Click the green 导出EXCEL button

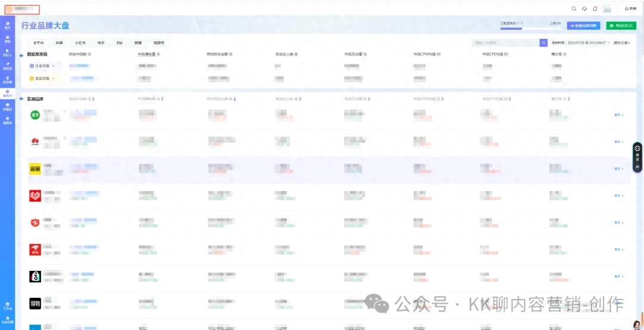621,26
